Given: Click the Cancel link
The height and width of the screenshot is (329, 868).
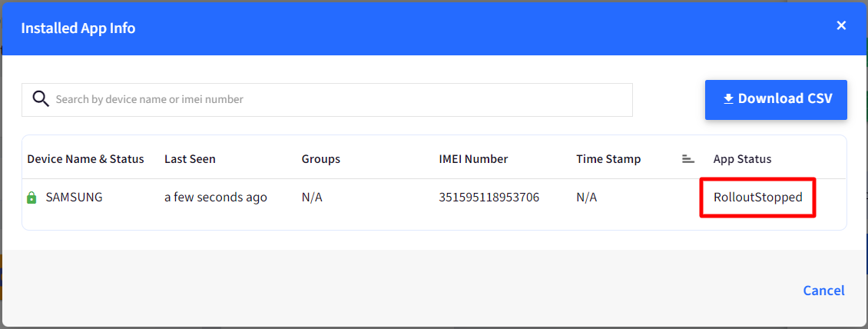Looking at the screenshot, I should pos(823,291).
